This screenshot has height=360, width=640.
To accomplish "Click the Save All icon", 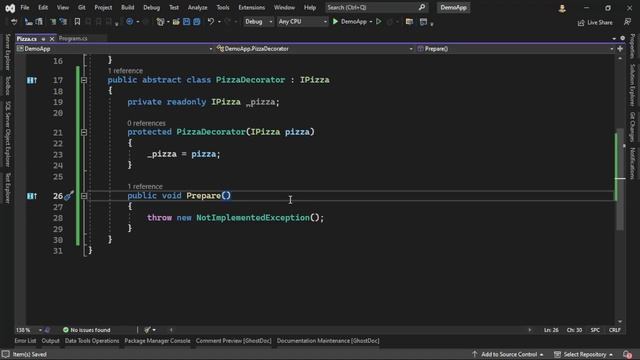I will [x=197, y=22].
